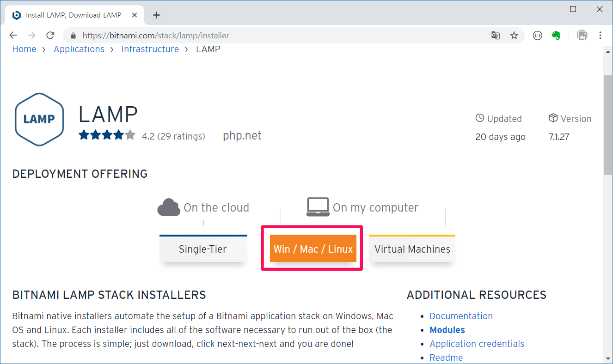Click the 20 days ago text
This screenshot has height=364, width=613.
pos(500,137)
